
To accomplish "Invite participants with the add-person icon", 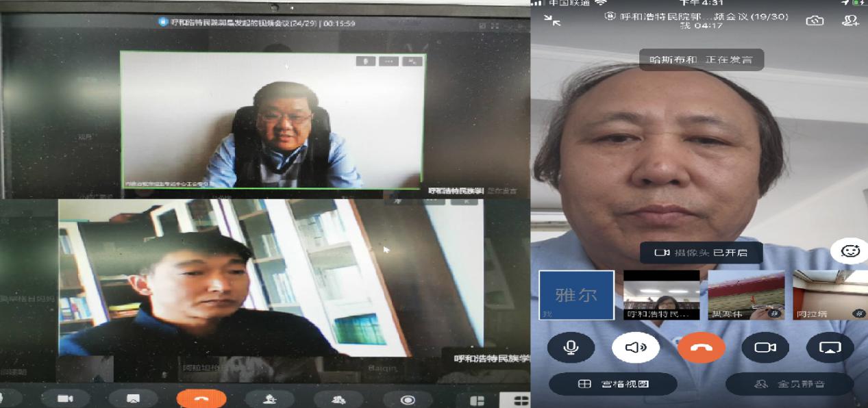I will 850,21.
